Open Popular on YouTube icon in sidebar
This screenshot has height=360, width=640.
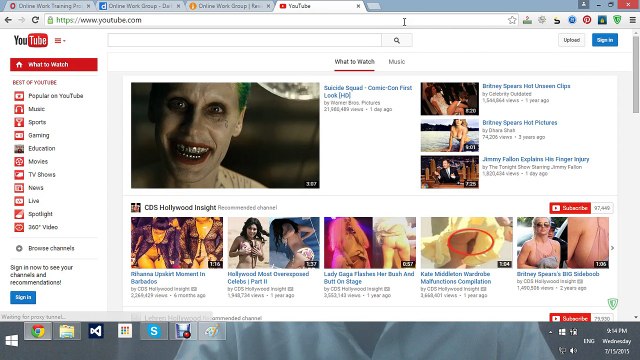point(19,96)
